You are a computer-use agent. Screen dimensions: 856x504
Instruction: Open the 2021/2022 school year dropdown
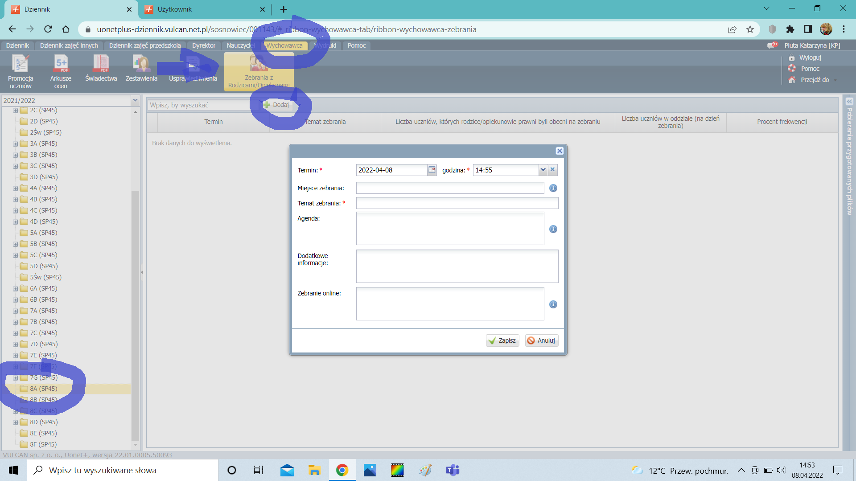coord(135,100)
